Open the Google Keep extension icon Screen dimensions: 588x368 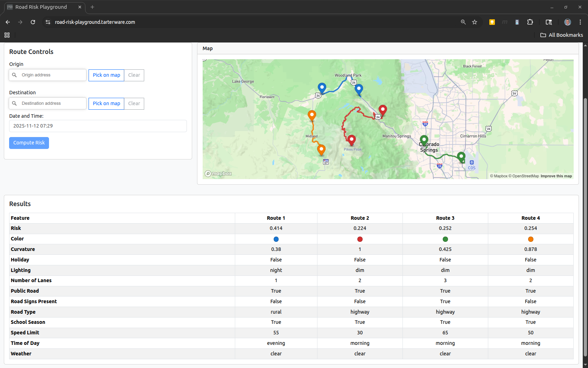point(492,22)
